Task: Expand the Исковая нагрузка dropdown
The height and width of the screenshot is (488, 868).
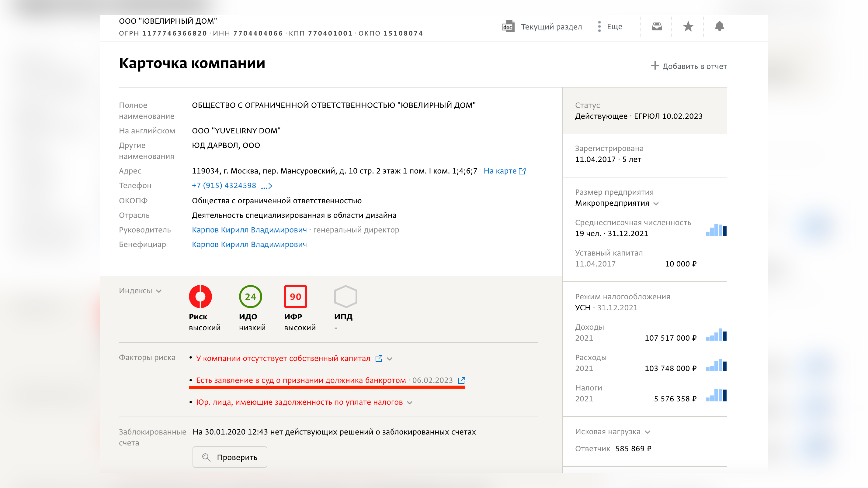Action: pos(613,432)
